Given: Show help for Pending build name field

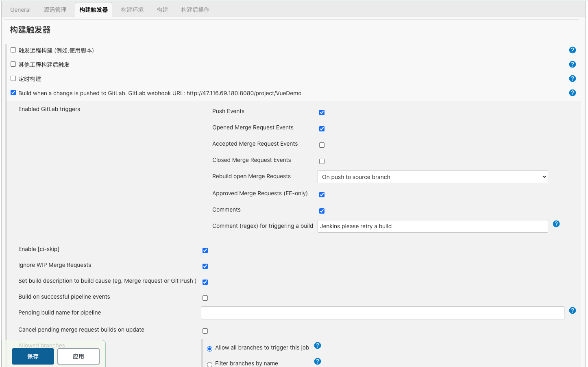Looking at the screenshot, I should 572,310.
